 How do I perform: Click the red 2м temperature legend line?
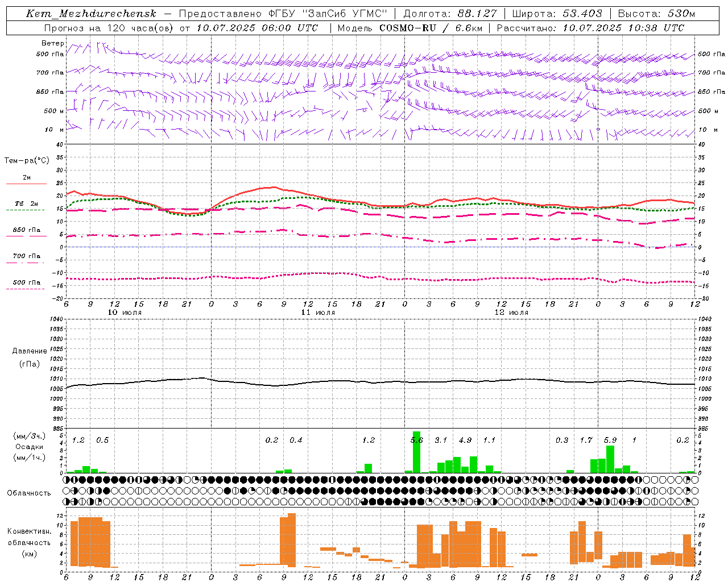[26, 184]
